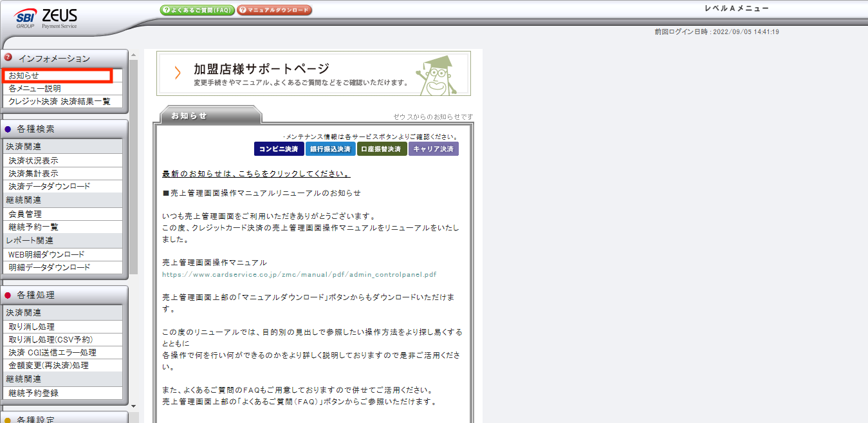Click the sidebar scrollbar down arrow
Viewport: 868px width, 423px height.
[x=134, y=406]
